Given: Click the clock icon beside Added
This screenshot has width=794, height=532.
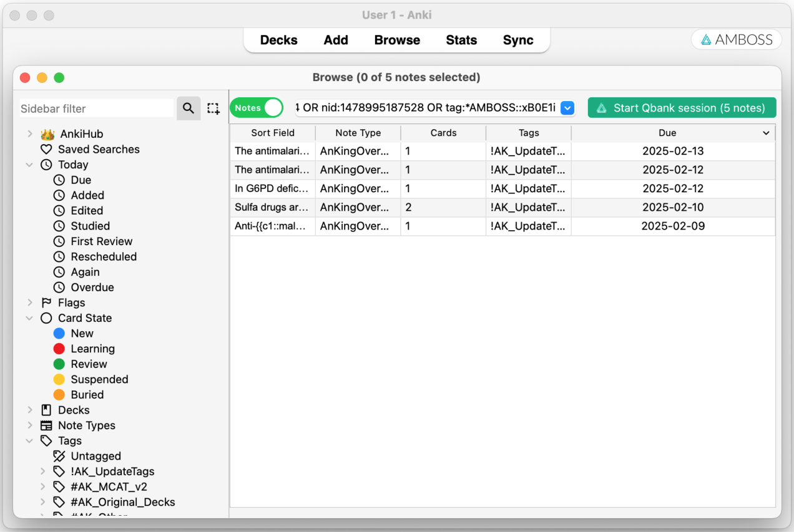Looking at the screenshot, I should click(59, 195).
